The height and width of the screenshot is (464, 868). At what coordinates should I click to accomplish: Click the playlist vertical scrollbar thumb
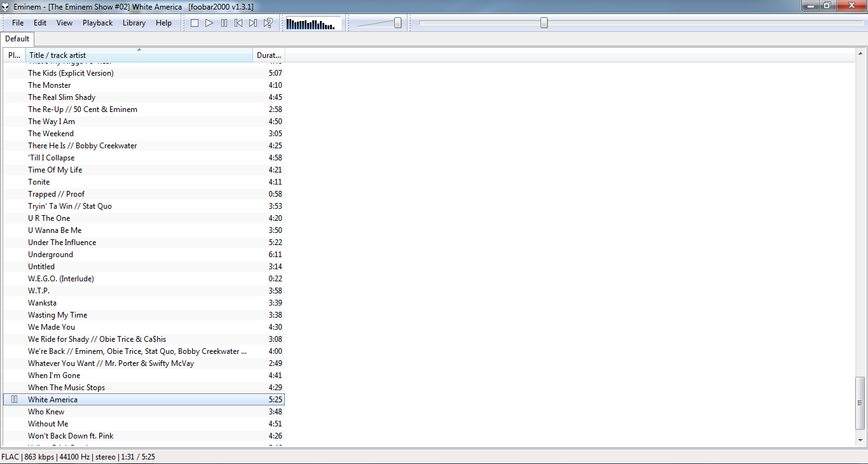[860, 404]
